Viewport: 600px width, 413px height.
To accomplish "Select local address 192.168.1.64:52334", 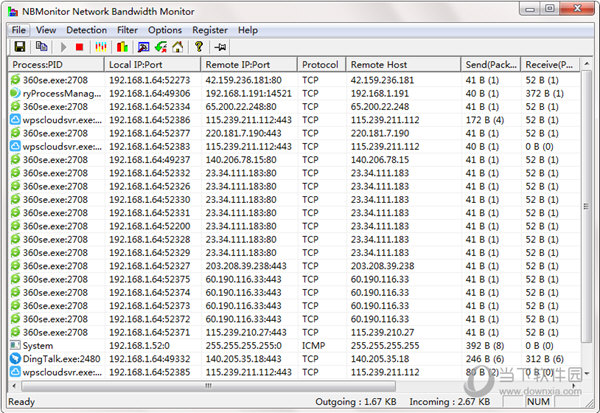I will click(x=150, y=106).
